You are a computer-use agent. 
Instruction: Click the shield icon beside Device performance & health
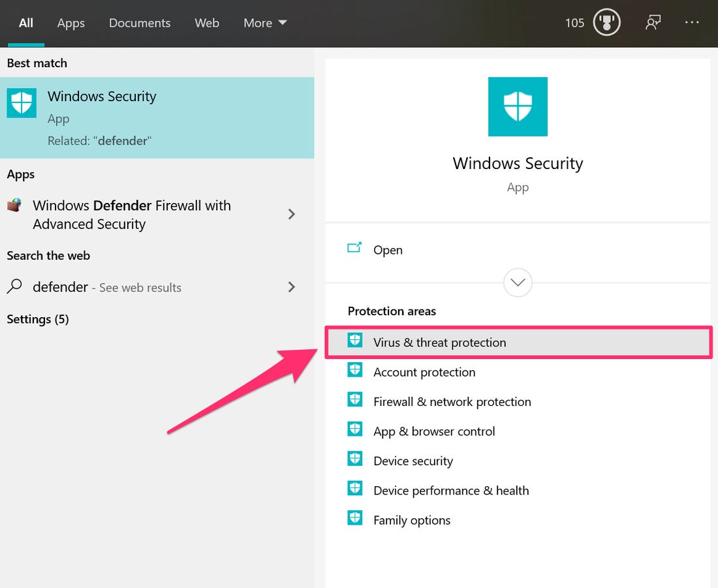(x=355, y=488)
